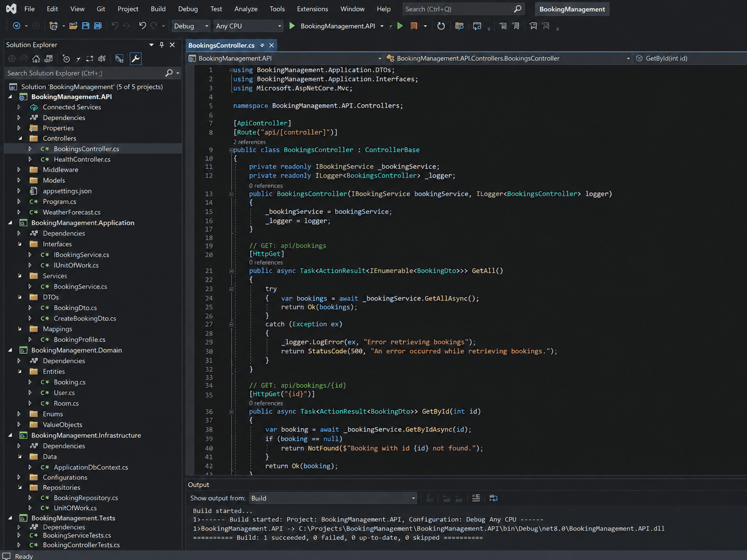Click search icon in Solution Explorer search
The height and width of the screenshot is (560, 747).
point(169,73)
